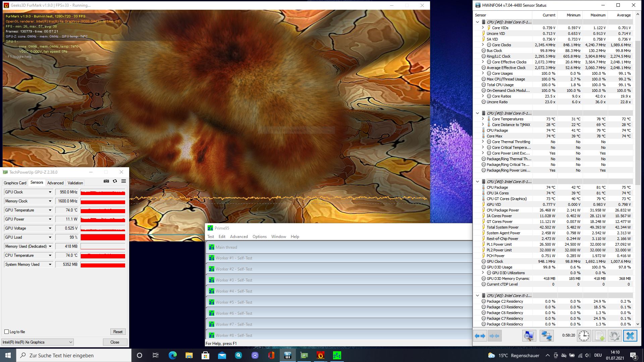Switch to HWiNFO taskbar icon
Viewport: 644px width, 362px height.
tap(287, 355)
